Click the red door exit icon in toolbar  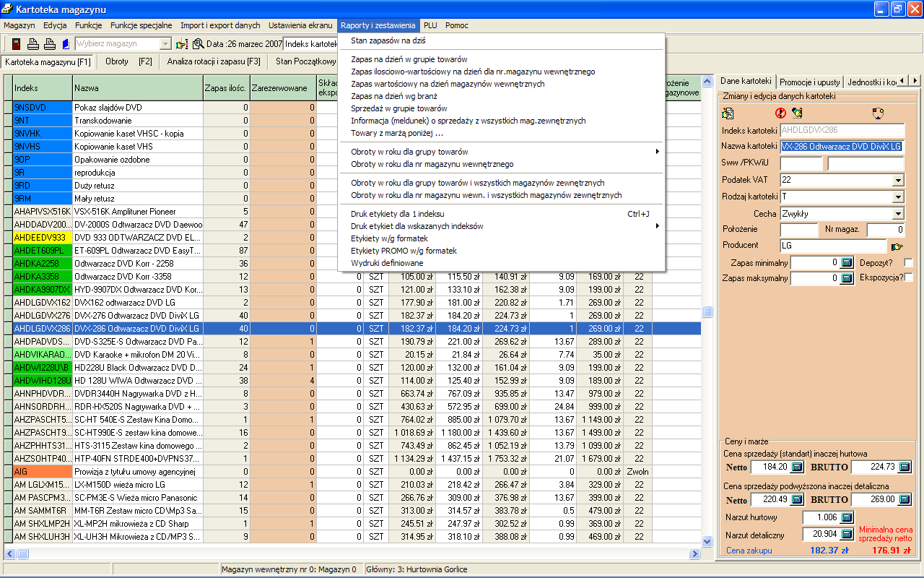16,44
